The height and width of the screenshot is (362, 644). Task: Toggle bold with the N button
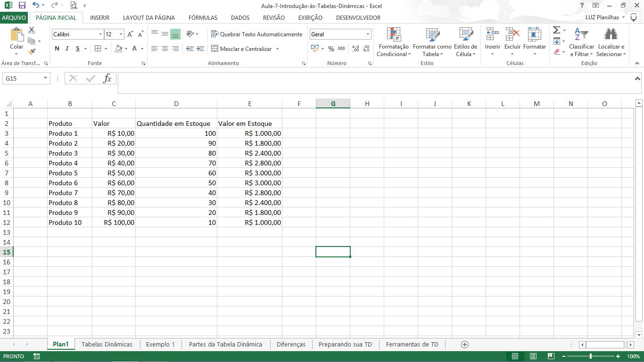(x=57, y=48)
